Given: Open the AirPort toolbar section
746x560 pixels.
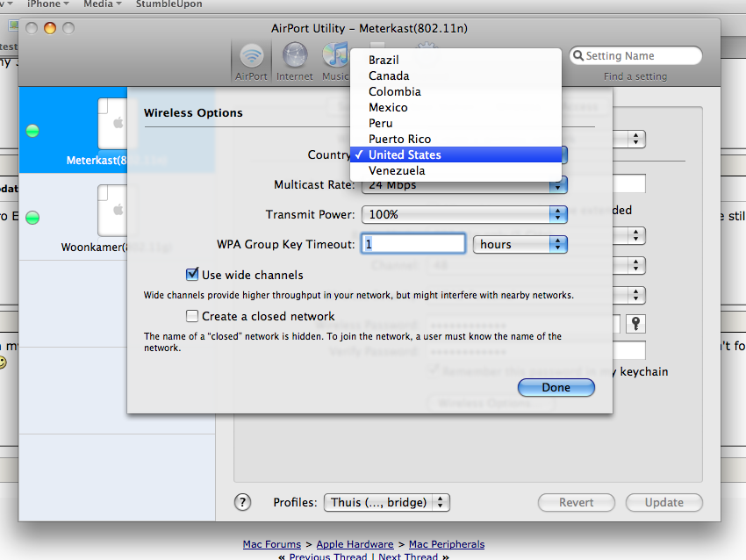Looking at the screenshot, I should tap(251, 61).
